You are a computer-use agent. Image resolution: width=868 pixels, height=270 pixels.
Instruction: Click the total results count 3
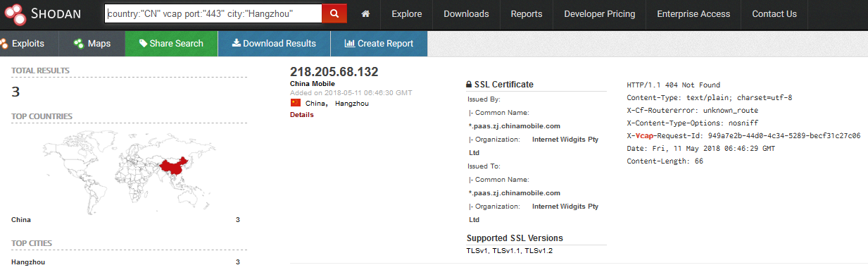point(15,92)
